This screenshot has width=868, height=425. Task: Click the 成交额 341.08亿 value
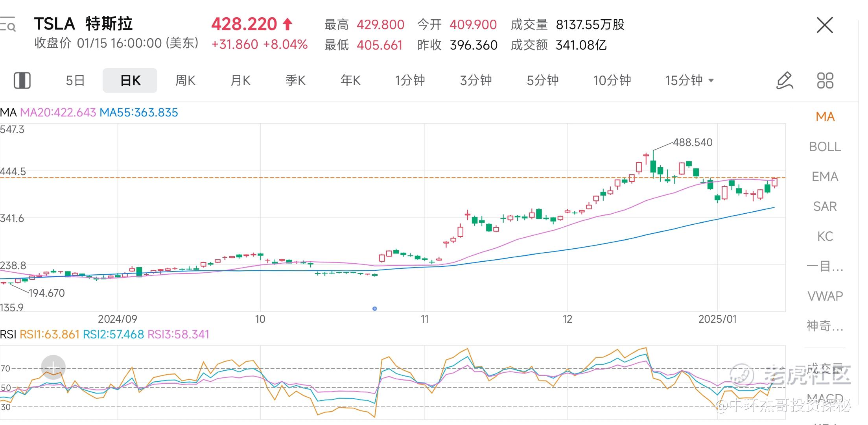(x=581, y=45)
